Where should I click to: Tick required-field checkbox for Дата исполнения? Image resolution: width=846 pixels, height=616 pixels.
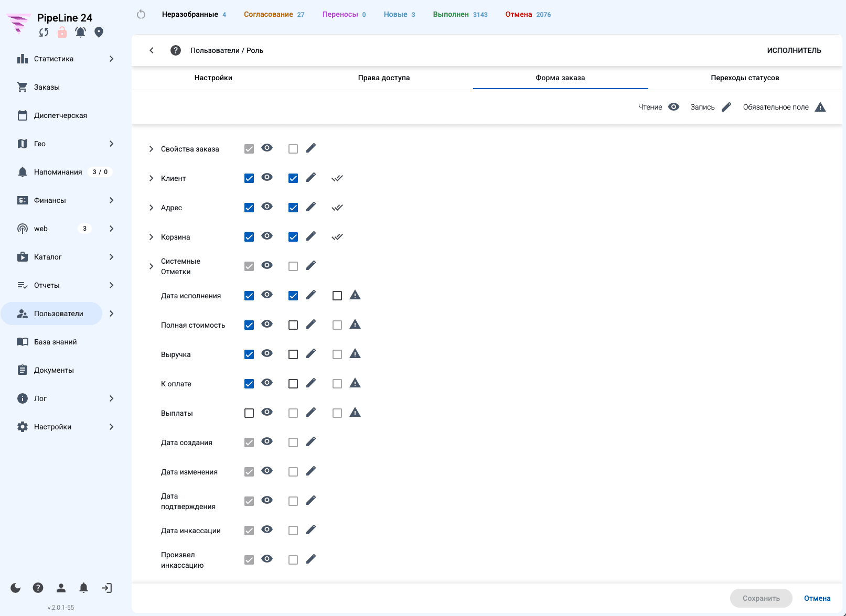[x=337, y=296]
